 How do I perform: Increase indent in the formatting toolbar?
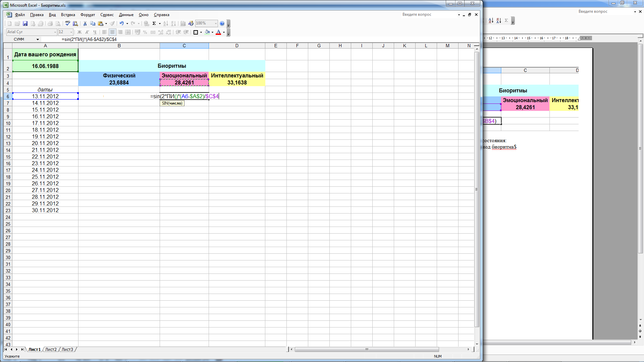[x=186, y=32]
